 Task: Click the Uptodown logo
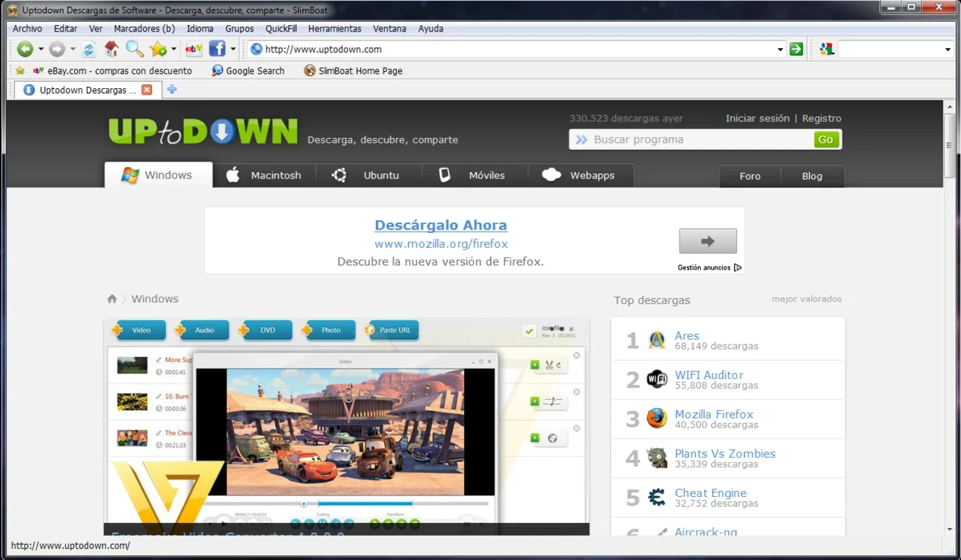203,132
